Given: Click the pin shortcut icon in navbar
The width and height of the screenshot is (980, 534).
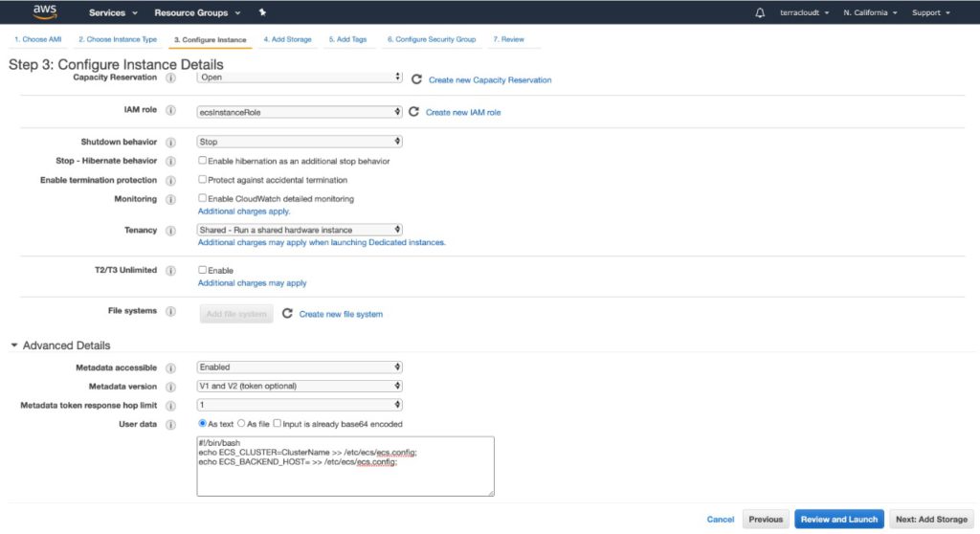Looking at the screenshot, I should (263, 13).
